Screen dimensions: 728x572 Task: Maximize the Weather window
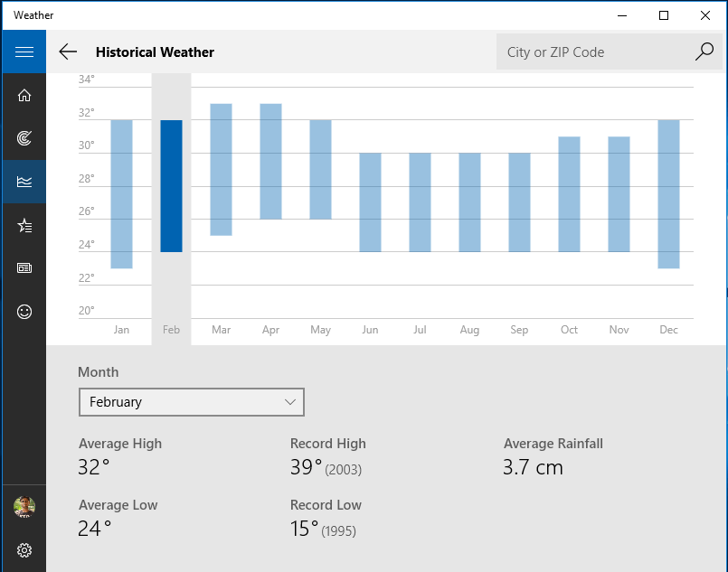coord(664,15)
